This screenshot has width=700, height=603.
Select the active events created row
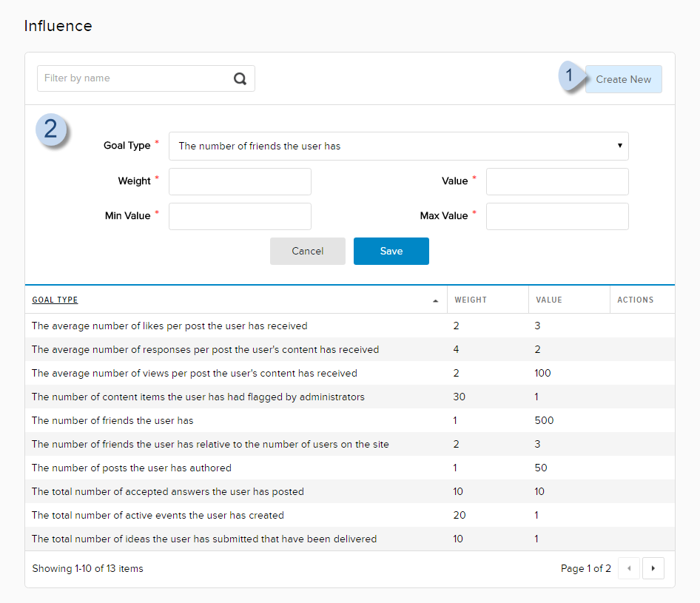tap(158, 515)
